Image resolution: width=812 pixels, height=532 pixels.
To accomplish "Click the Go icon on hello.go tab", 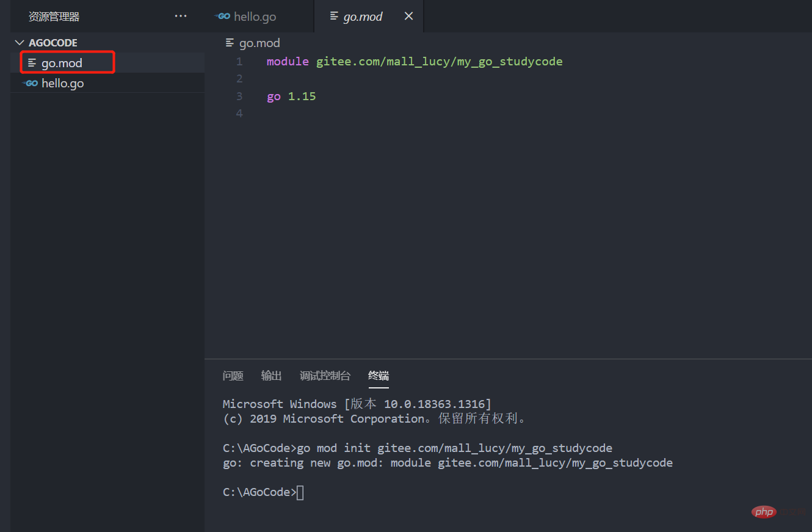I will [223, 16].
